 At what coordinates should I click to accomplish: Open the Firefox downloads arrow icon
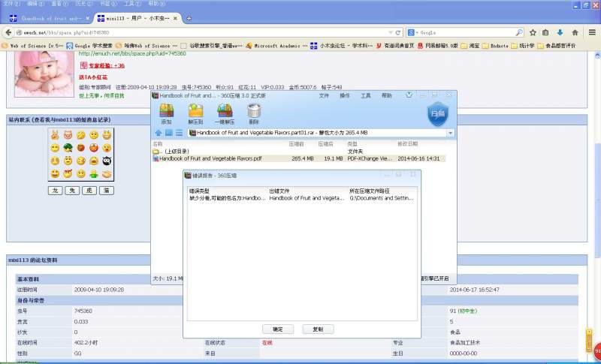[x=560, y=32]
